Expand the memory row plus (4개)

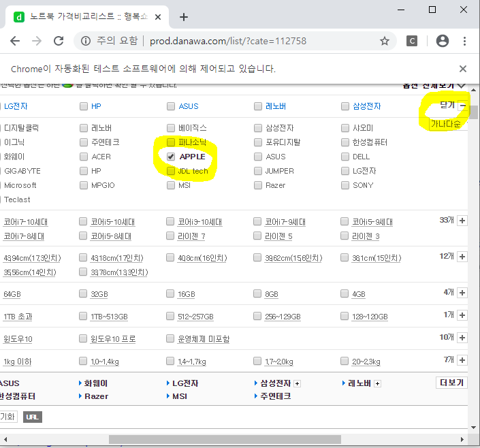462,293
